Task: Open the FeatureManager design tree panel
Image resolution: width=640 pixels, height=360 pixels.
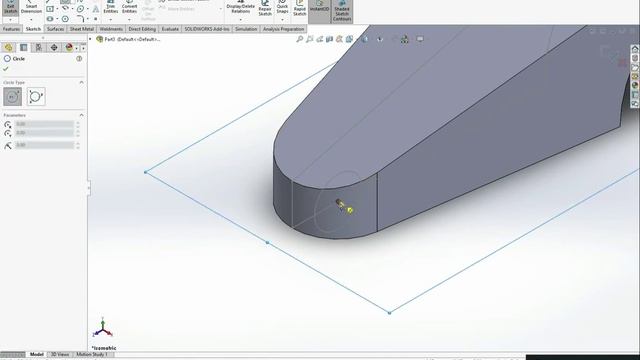Action: click(8, 48)
